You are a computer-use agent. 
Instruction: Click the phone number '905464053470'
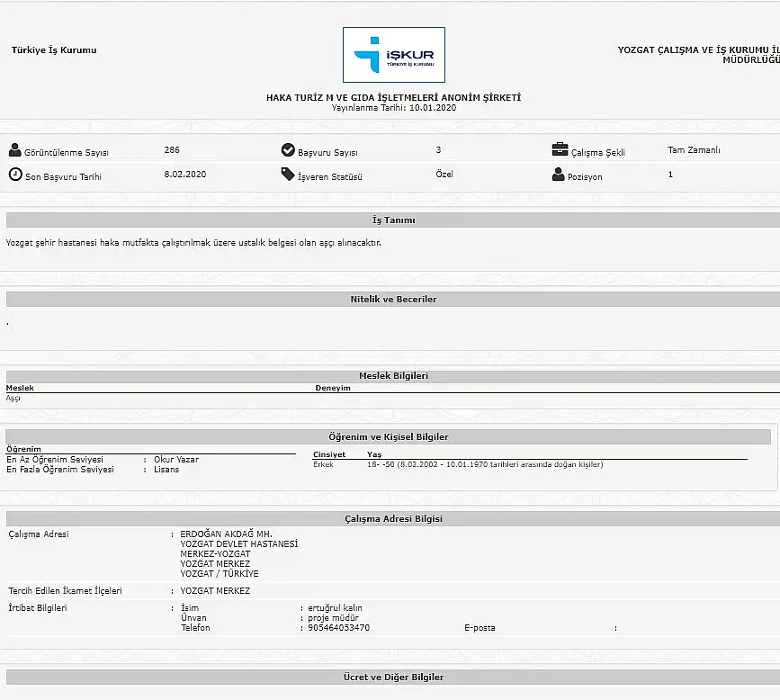(339, 628)
